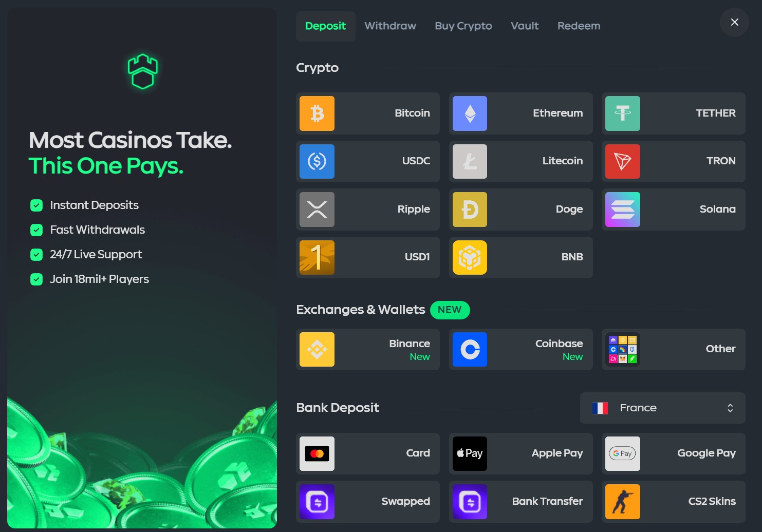Viewport: 762px width, 532px height.
Task: Choose Ethereum label text
Action: [557, 113]
